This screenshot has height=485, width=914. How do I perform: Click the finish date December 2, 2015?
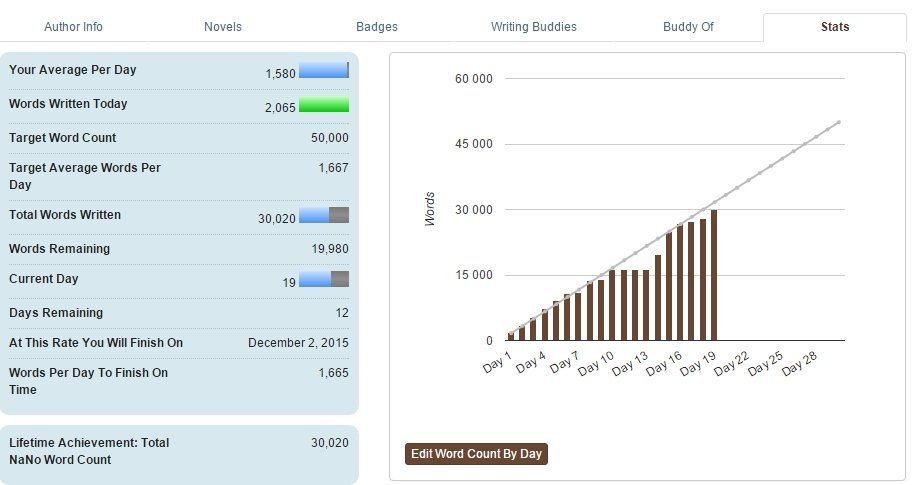pos(298,343)
